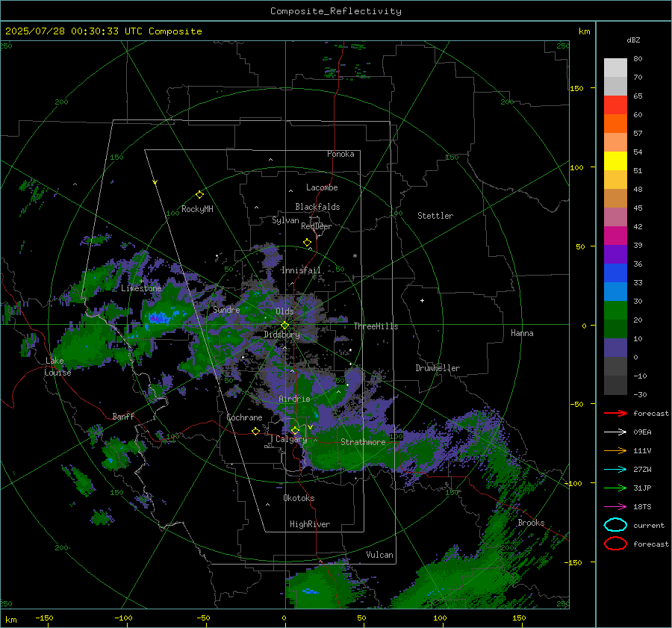Select the blue 36 dBZ color swatch
Screen dimensions: 672x628
[x=615, y=273]
